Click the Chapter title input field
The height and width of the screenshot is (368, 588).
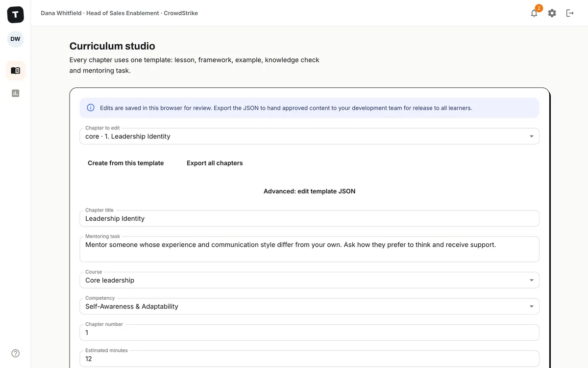309,218
